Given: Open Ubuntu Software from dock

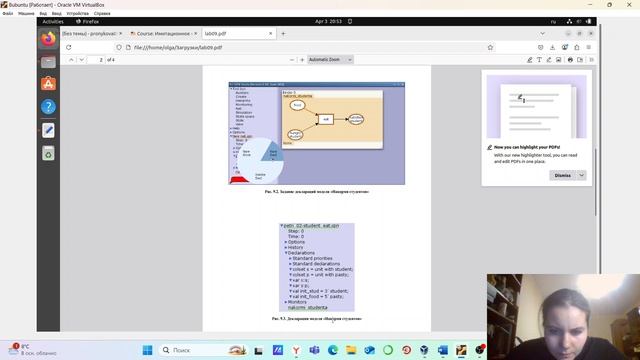Looking at the screenshot, I should coord(48,84).
